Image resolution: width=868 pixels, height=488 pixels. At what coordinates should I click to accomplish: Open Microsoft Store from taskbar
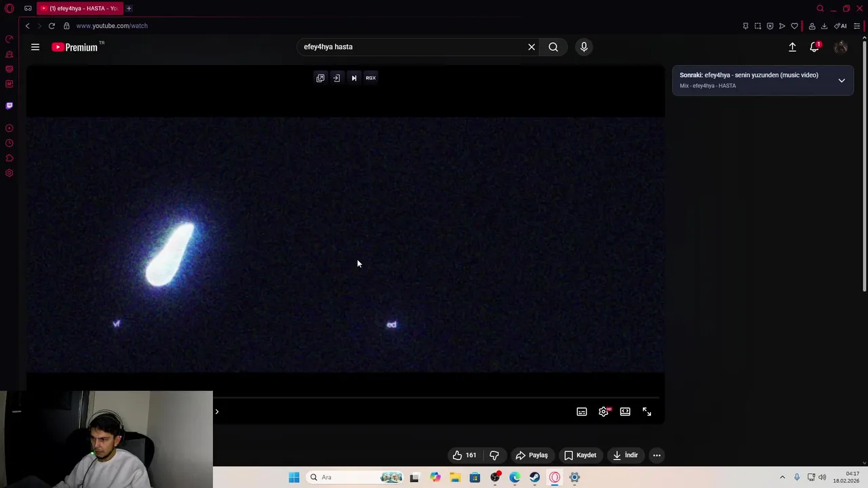click(x=475, y=477)
